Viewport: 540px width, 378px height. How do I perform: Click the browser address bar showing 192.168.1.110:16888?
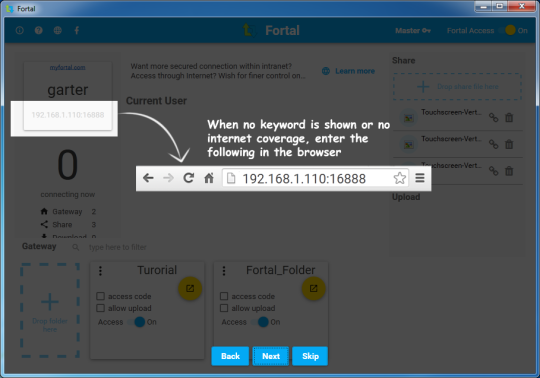(315, 178)
